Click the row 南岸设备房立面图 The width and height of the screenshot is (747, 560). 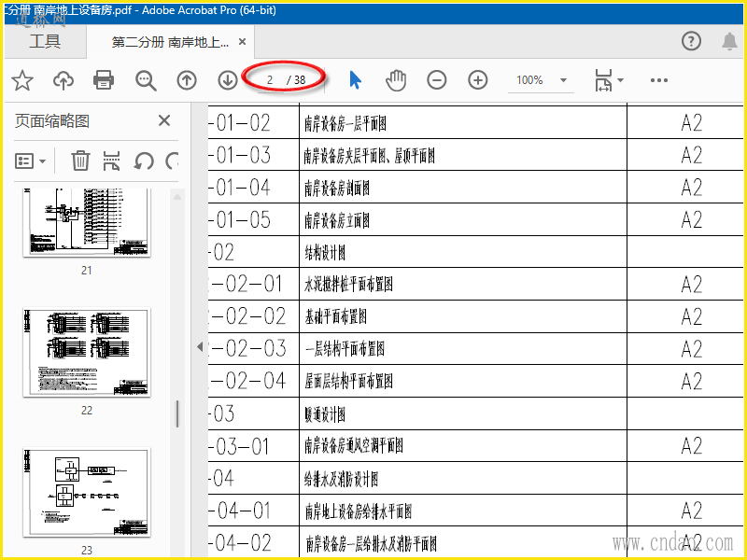463,219
